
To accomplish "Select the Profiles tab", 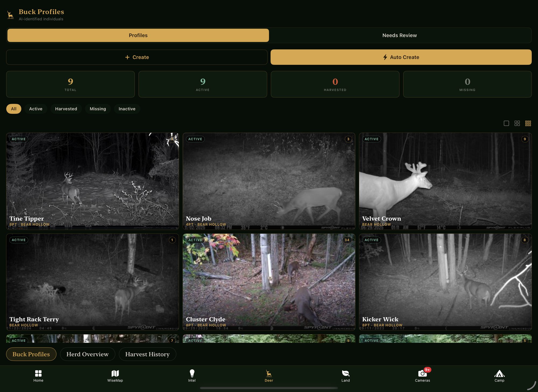I will tap(138, 35).
